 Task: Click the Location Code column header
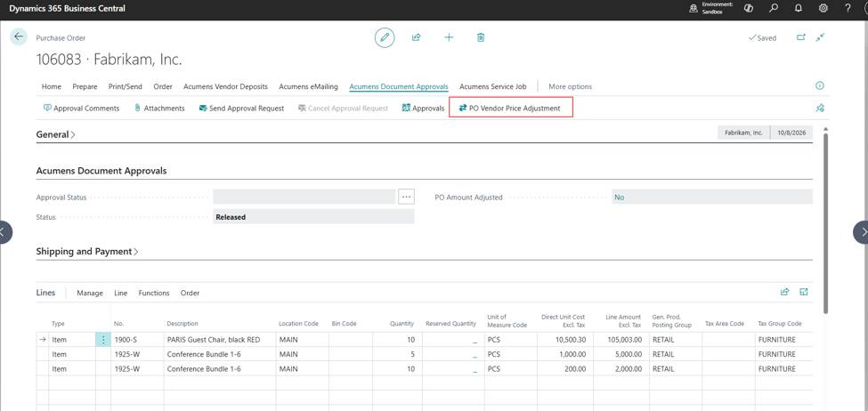298,324
